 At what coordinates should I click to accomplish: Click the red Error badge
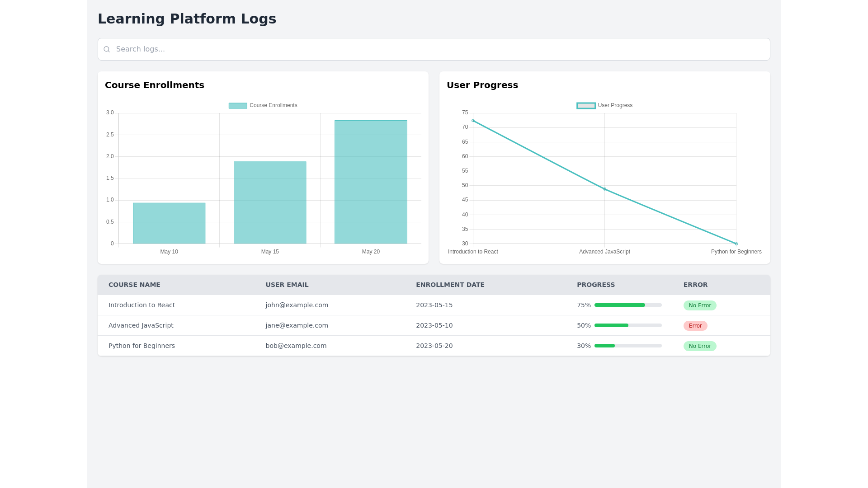[x=695, y=326]
